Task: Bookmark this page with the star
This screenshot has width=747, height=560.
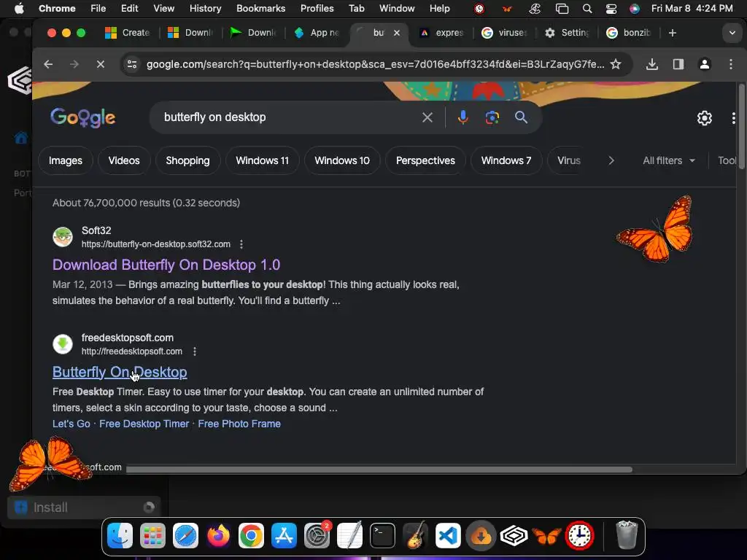Action: (616, 64)
